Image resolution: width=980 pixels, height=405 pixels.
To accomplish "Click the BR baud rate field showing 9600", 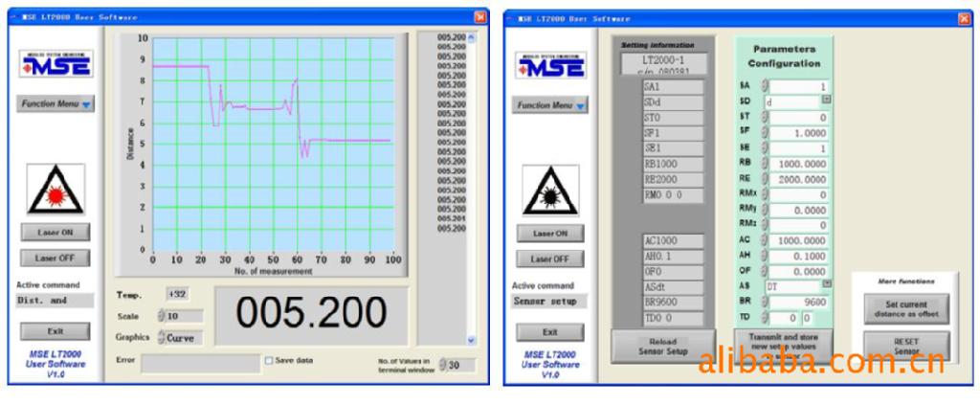I will 801,300.
